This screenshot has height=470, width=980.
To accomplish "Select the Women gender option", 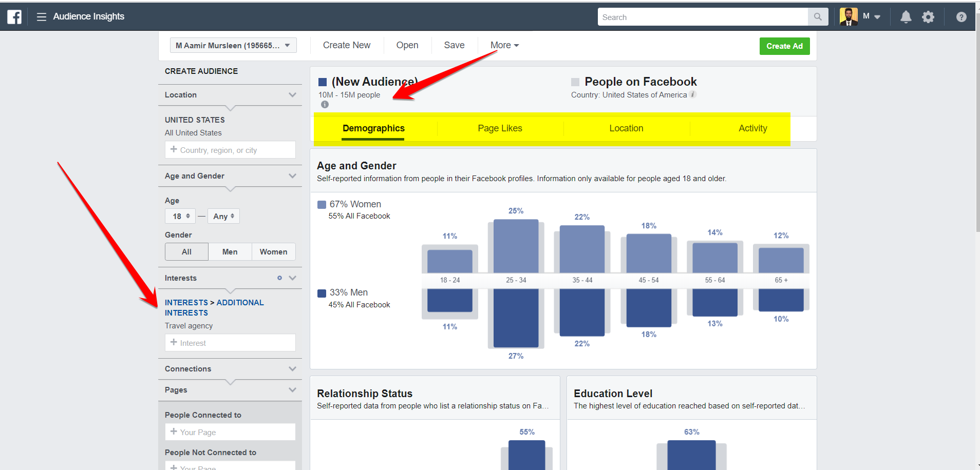I will pyautogui.click(x=274, y=252).
